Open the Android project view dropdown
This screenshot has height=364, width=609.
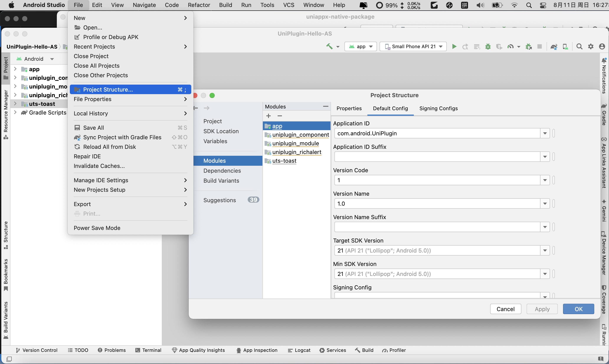click(35, 59)
